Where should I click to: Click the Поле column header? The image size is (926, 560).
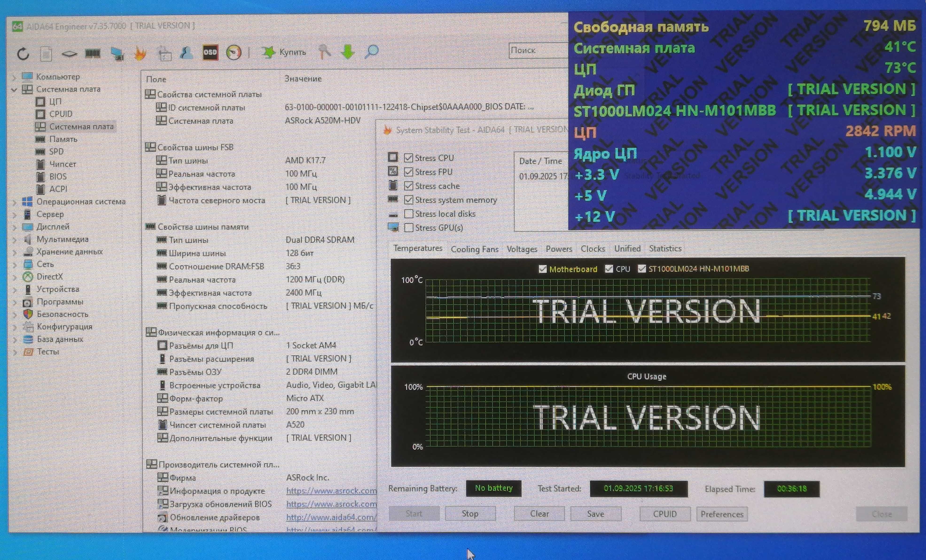(x=156, y=79)
